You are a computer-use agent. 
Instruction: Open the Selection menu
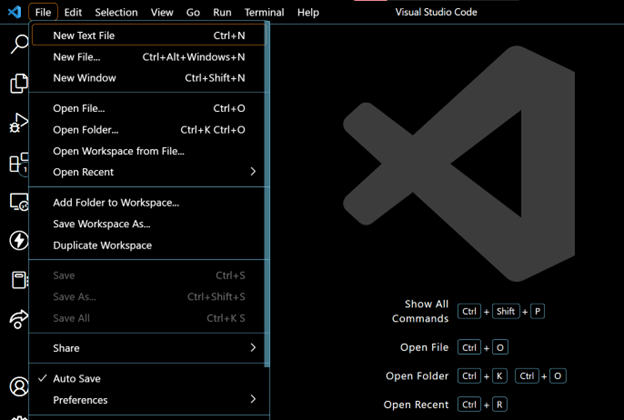coord(116,12)
